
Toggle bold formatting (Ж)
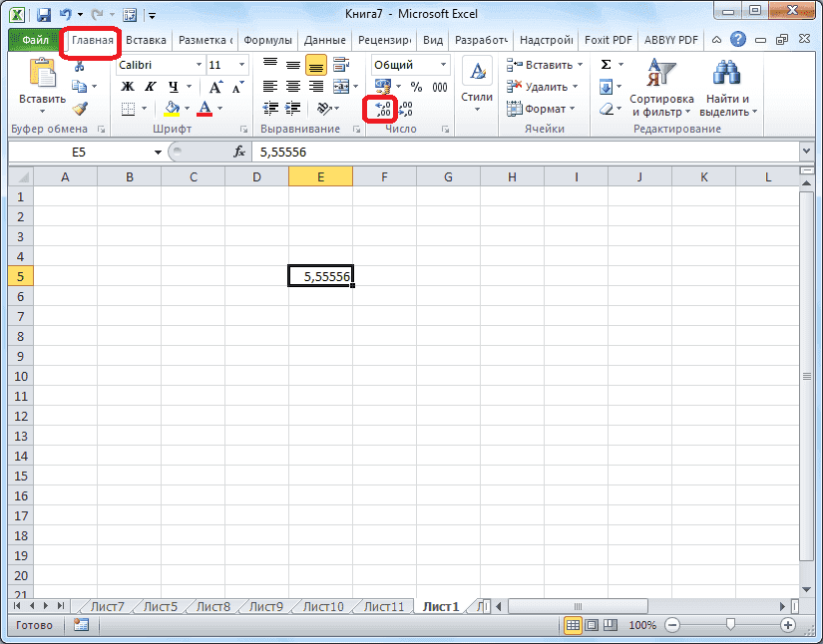click(x=127, y=87)
